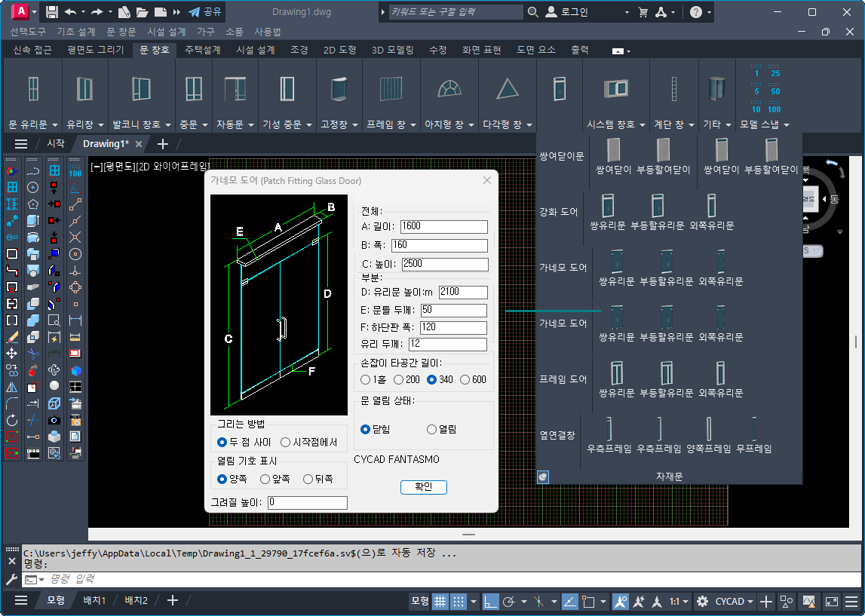Select the open door state radio
The image size is (865, 616).
click(432, 429)
